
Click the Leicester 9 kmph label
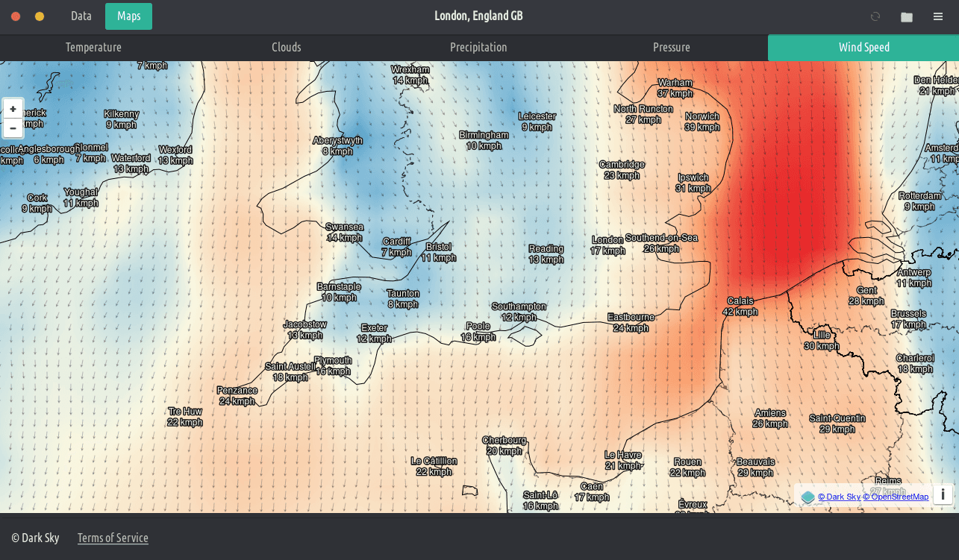pos(537,122)
